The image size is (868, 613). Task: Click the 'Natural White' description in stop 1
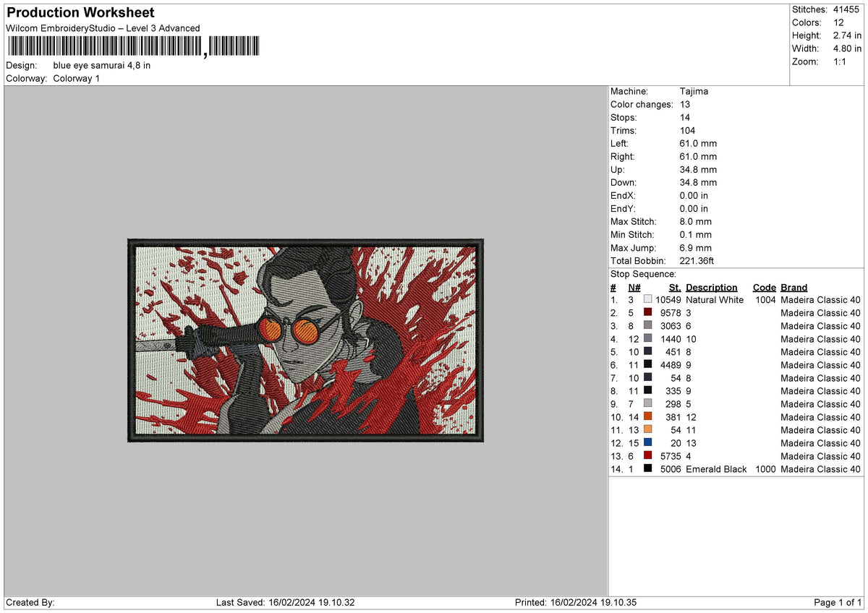click(715, 300)
